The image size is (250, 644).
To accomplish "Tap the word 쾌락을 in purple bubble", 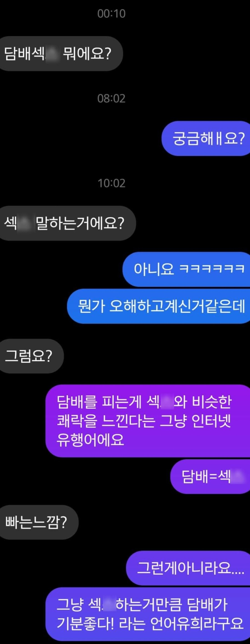I will tap(77, 421).
